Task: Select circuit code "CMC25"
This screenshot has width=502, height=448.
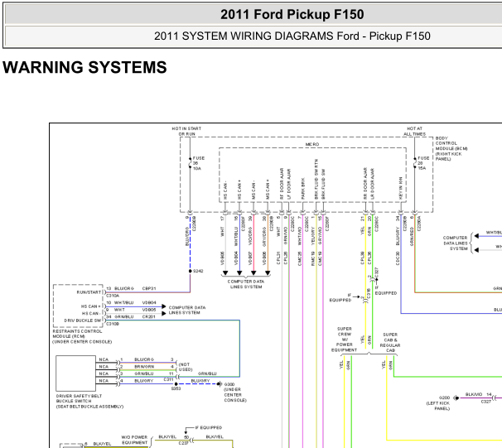Action: click(300, 258)
